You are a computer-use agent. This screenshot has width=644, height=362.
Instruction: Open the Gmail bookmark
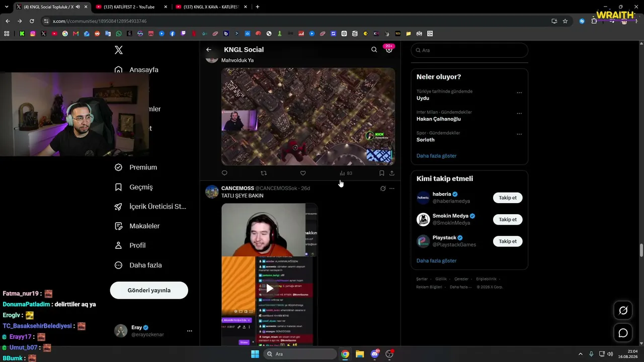(76, 34)
